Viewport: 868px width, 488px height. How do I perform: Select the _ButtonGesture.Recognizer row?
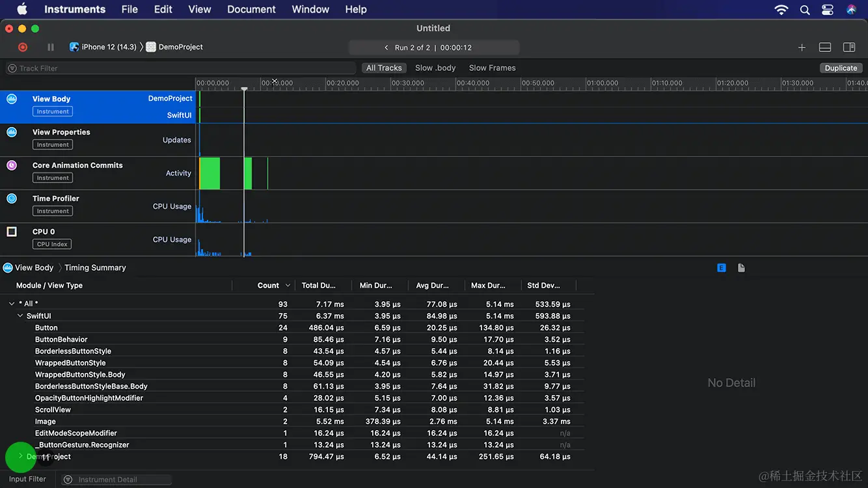click(292, 445)
